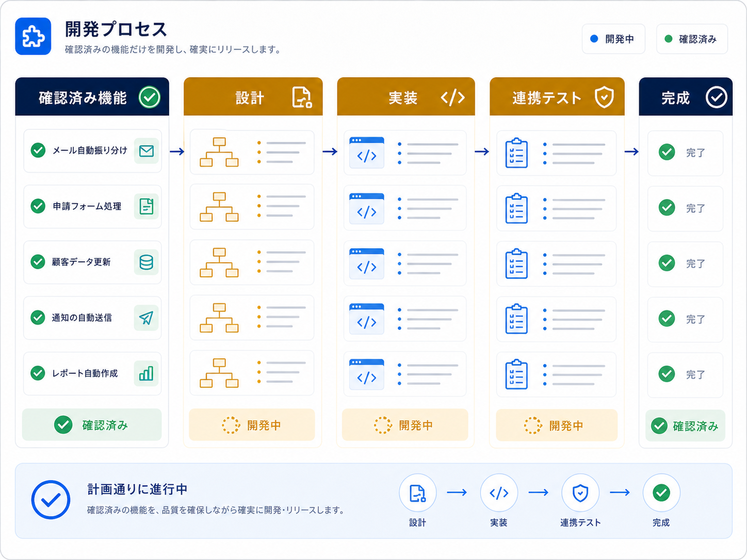Click the 確認済み badge under the feature list

[92, 425]
